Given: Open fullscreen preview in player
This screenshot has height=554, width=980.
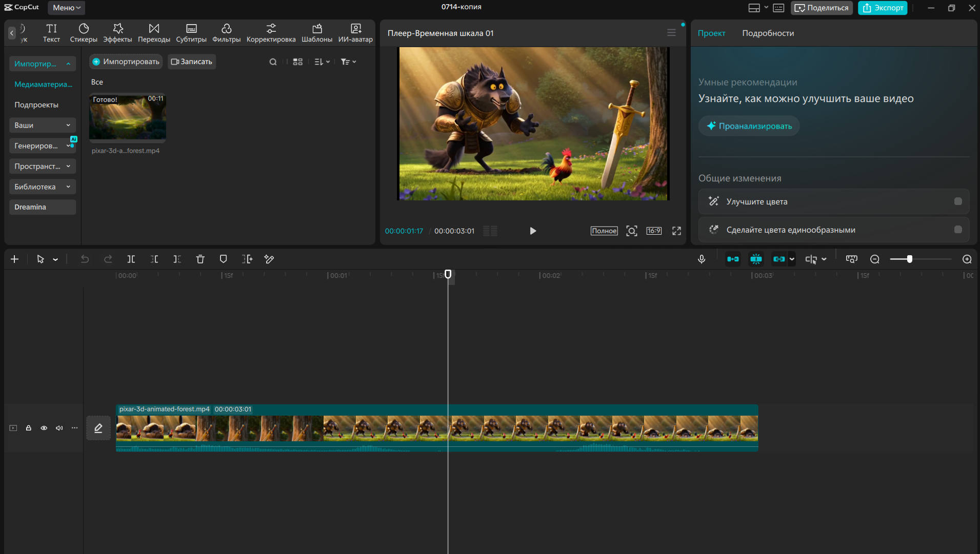Looking at the screenshot, I should (676, 231).
